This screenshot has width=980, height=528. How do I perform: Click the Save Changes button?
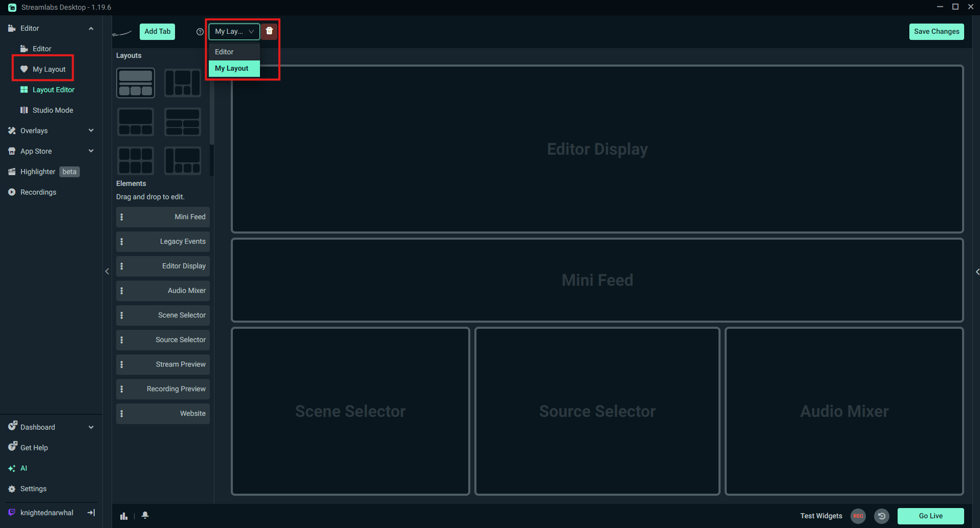coord(936,31)
